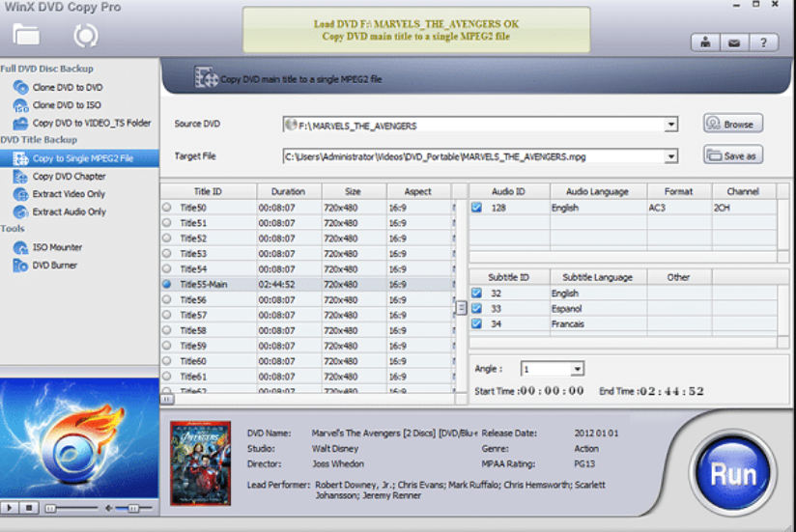Toggle subtitle 33 Espanol checkbox

(x=476, y=308)
